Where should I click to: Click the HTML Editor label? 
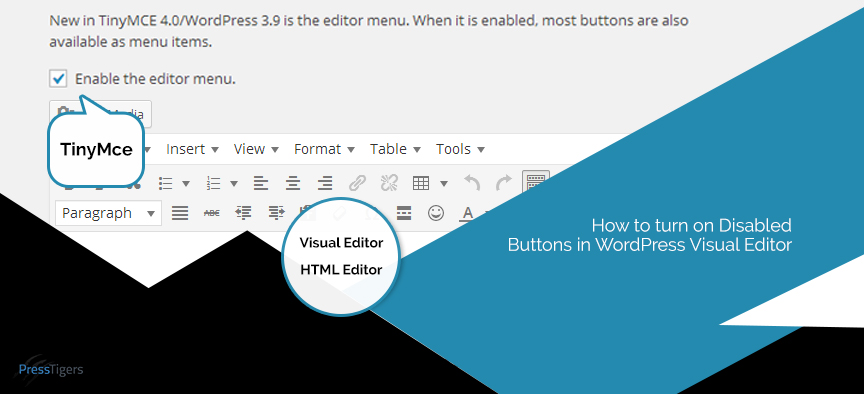tap(341, 270)
